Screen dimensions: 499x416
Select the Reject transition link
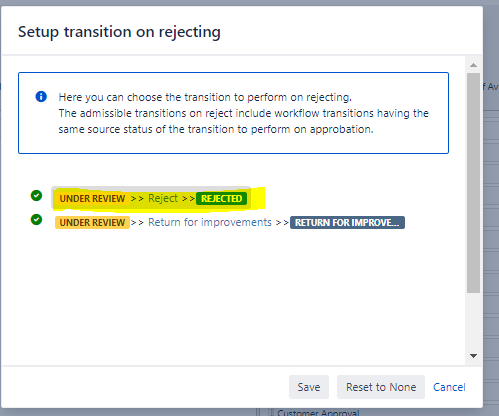click(163, 198)
